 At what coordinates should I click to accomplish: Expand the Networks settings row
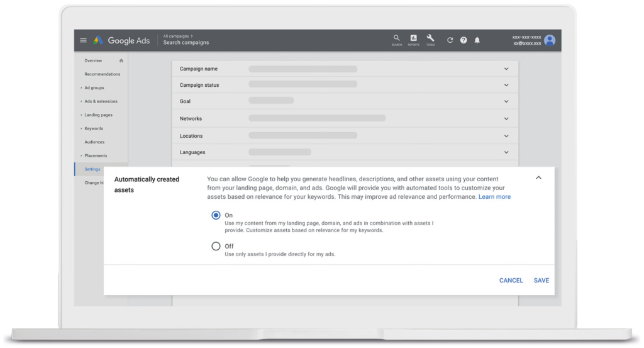pyautogui.click(x=506, y=118)
